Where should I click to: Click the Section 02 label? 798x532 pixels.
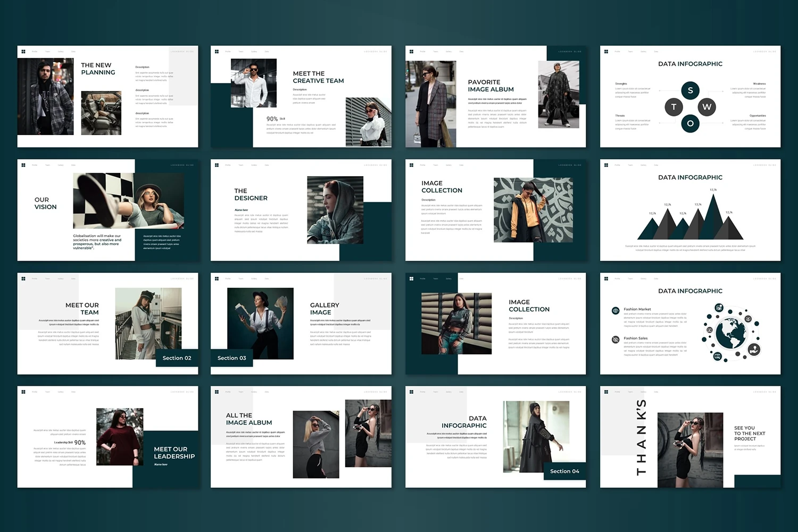coord(177,358)
